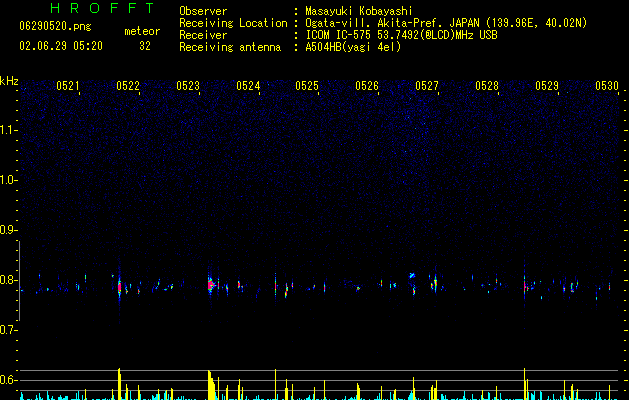Click the 0524 time marker
This screenshot has height=400, width=629.
click(x=248, y=86)
